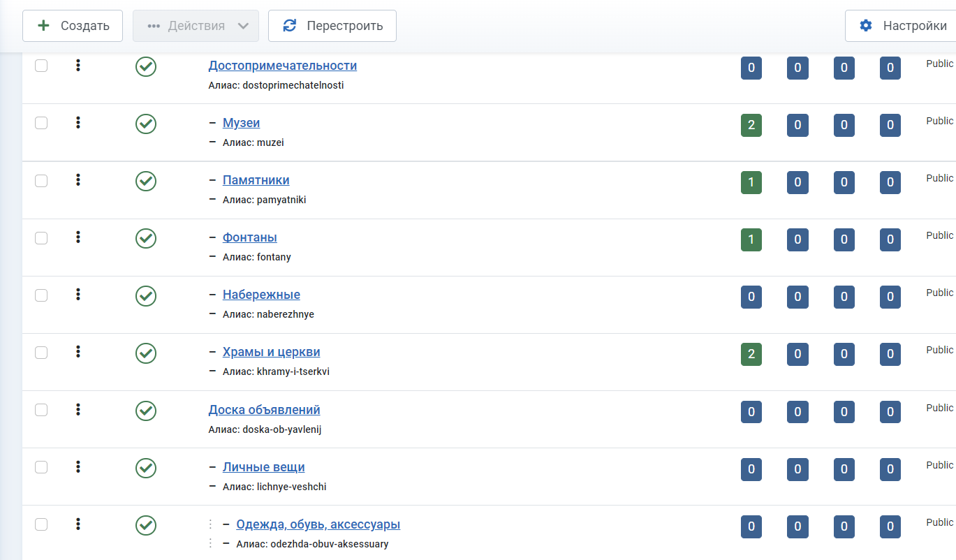Click green published count badge for Фонтаны
The image size is (956, 560).
pyautogui.click(x=751, y=240)
